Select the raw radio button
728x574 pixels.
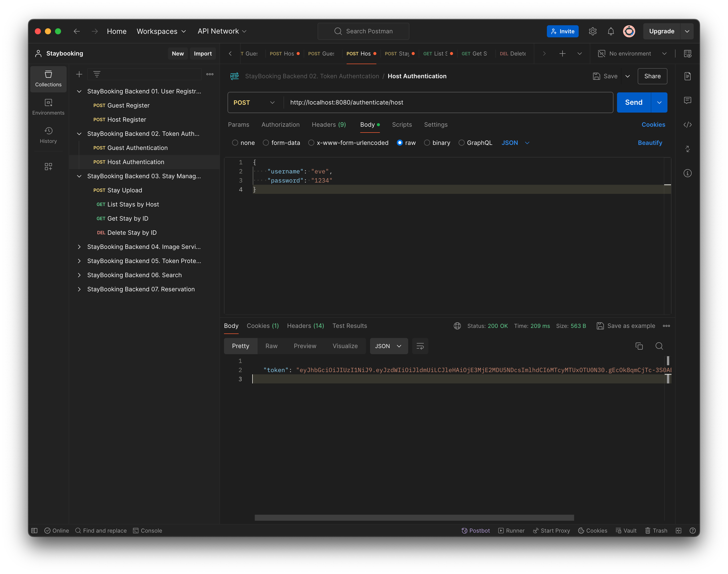point(400,142)
